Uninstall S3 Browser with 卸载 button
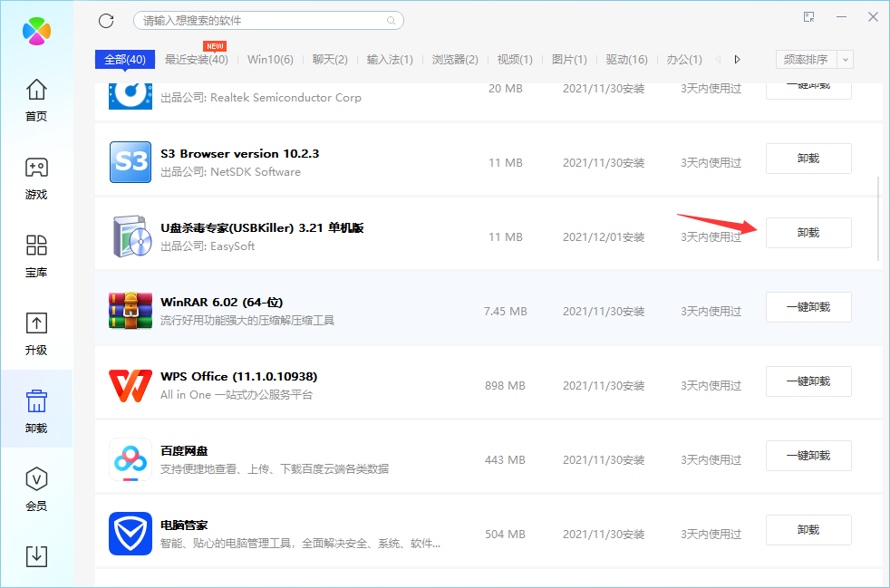 tap(808, 159)
